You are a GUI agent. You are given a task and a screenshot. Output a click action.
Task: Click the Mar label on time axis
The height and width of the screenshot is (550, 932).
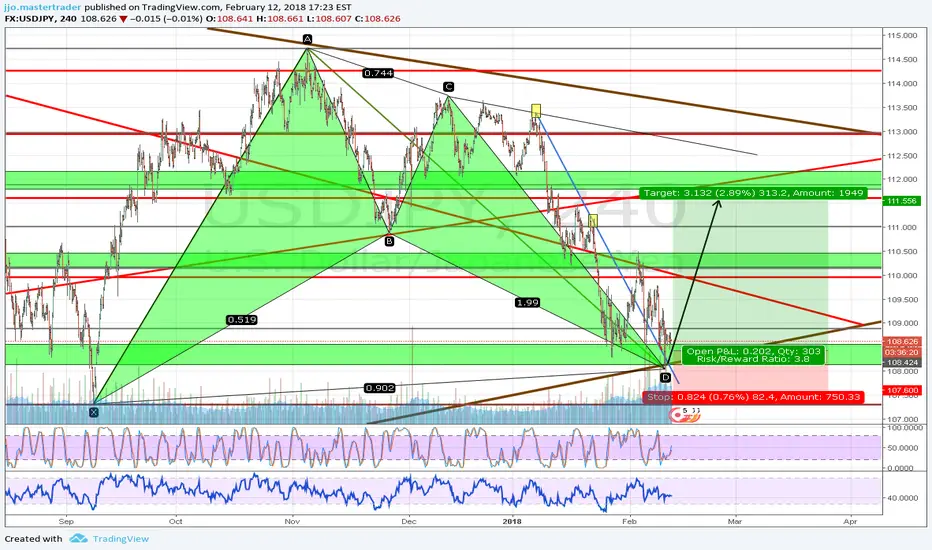[735, 521]
